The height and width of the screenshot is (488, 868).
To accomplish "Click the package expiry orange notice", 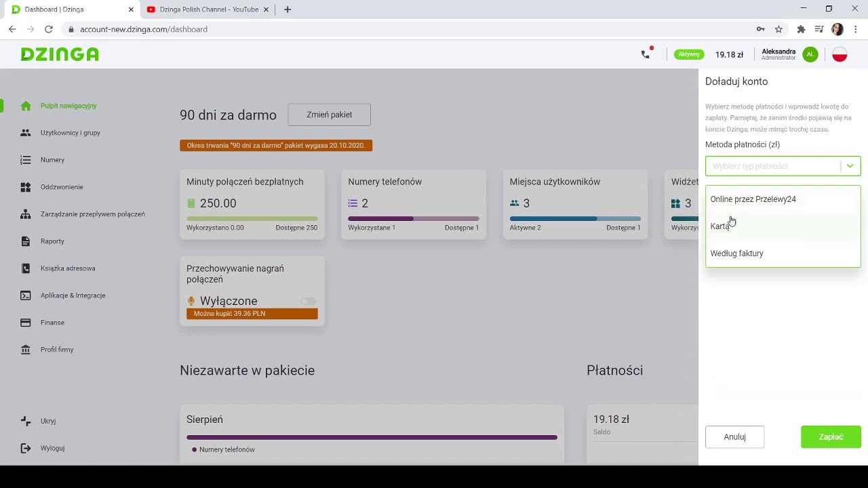I will pos(276,145).
